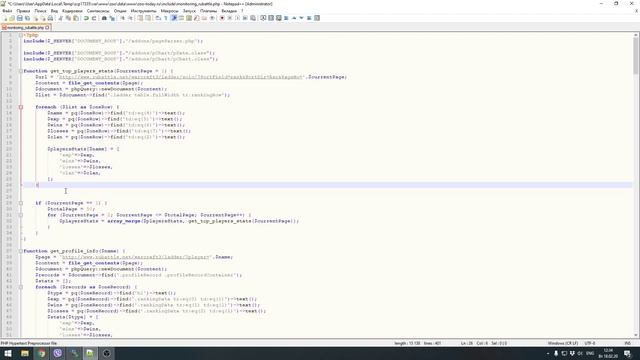This screenshot has width=640, height=360.
Task: Open File Explorer from the taskbar
Action: tap(24, 353)
